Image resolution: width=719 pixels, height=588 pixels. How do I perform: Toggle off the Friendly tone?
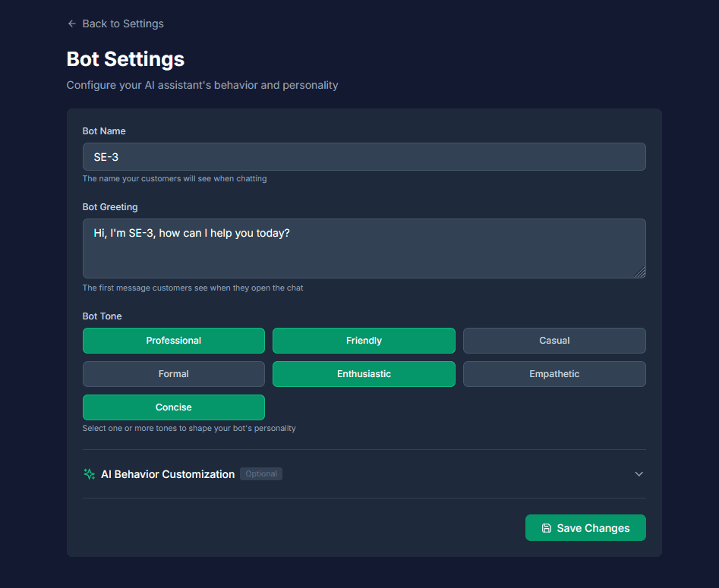364,341
